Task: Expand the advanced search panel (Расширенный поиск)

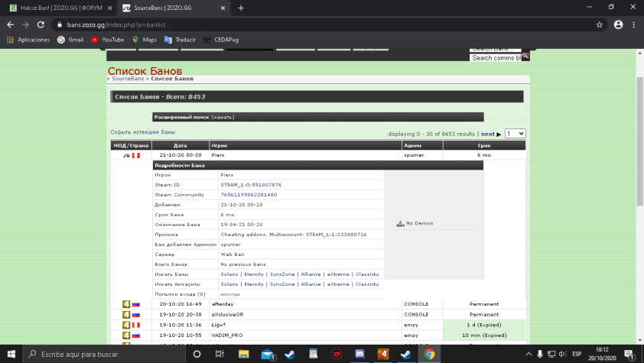Action: (182, 118)
